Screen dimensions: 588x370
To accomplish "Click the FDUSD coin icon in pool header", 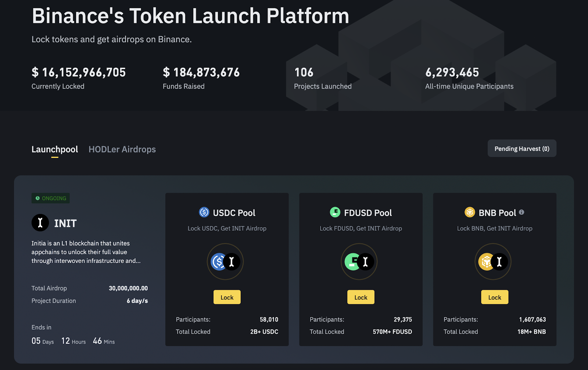I will [335, 212].
